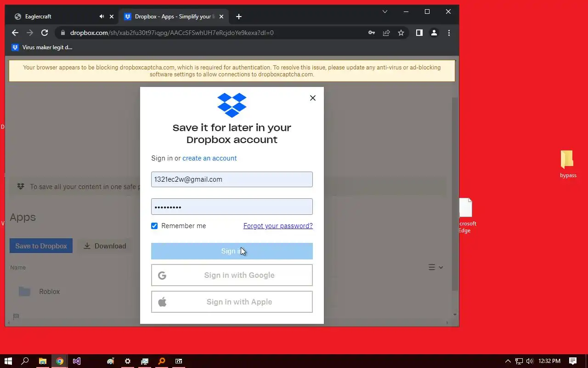
Task: Show hidden system tray icons
Action: pyautogui.click(x=508, y=361)
